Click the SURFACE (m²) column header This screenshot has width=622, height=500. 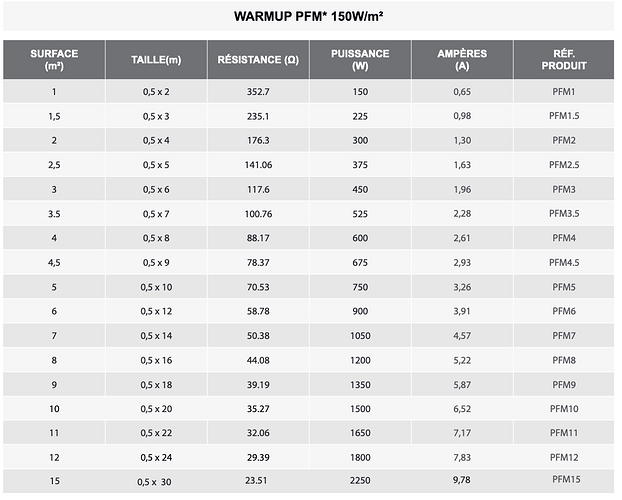tap(54, 60)
